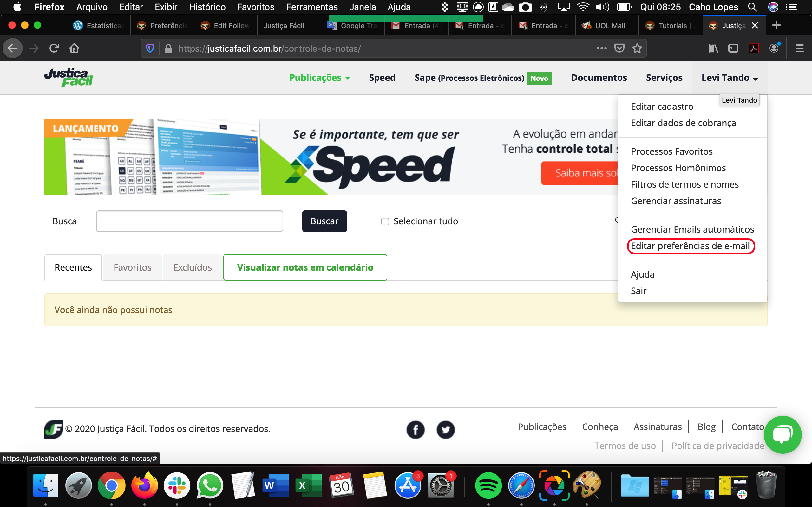Click the Firefox reload page icon
This screenshot has height=507, width=812.
coord(54,48)
